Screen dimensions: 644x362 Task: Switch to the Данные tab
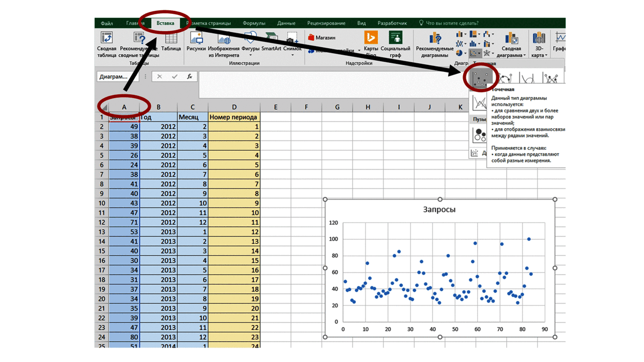[287, 24]
